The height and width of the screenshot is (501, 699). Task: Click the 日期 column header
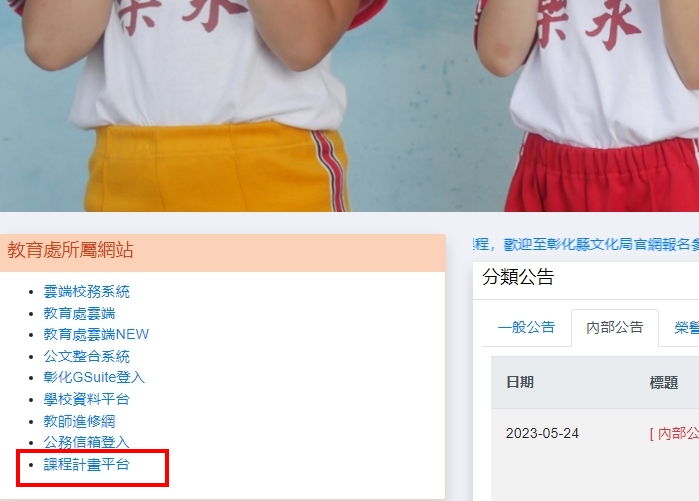pos(520,382)
